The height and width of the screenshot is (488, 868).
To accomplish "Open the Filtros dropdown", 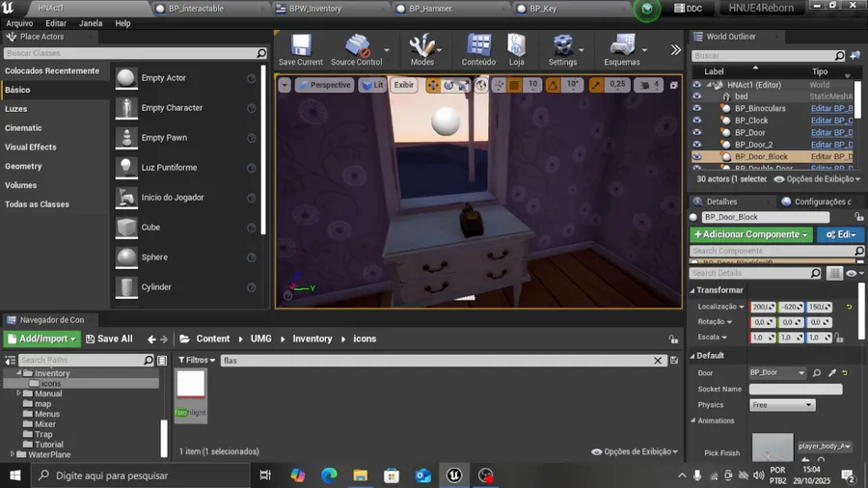I will click(x=197, y=360).
